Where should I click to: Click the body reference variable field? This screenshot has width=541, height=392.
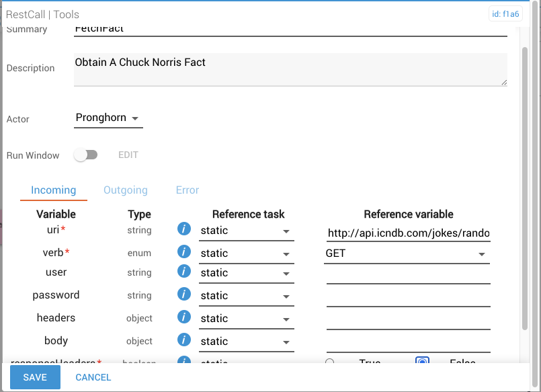pyautogui.click(x=409, y=344)
